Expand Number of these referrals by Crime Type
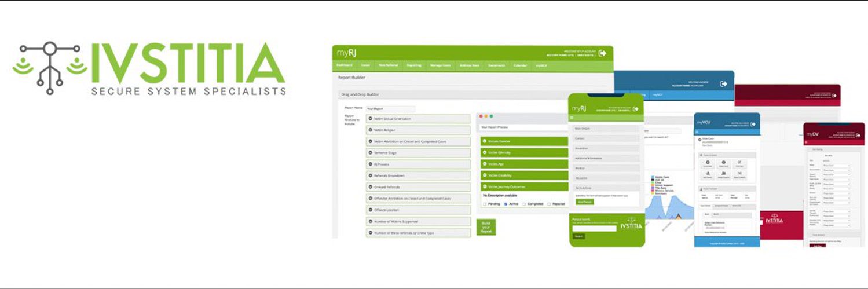 coord(418,233)
